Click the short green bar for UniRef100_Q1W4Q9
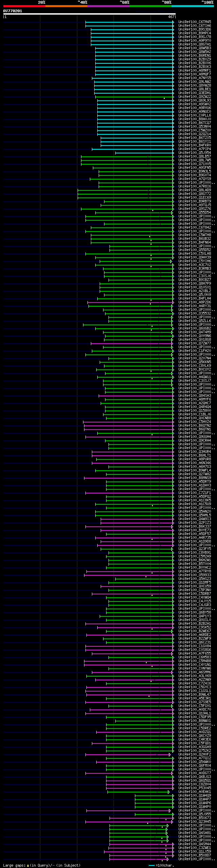 [154, 796]
